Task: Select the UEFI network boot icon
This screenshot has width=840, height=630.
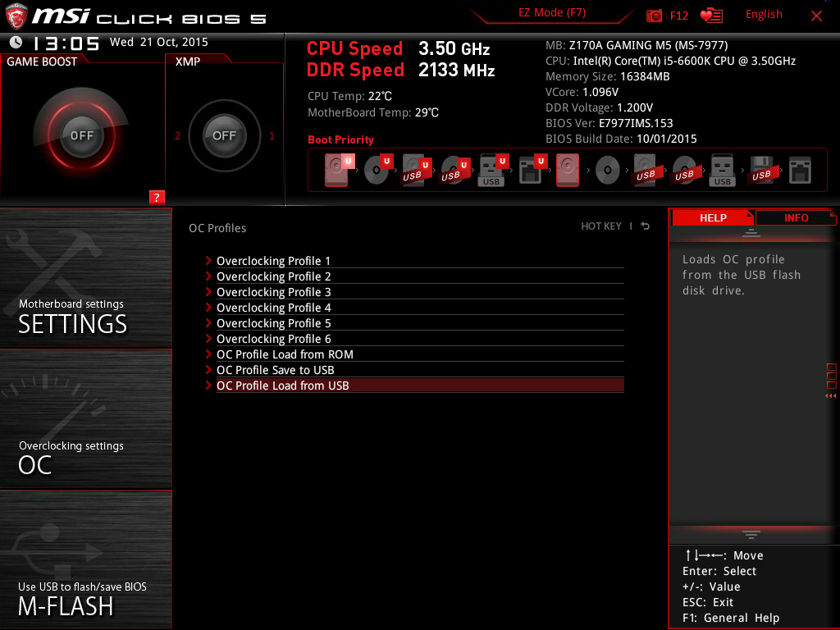Action: tap(532, 170)
